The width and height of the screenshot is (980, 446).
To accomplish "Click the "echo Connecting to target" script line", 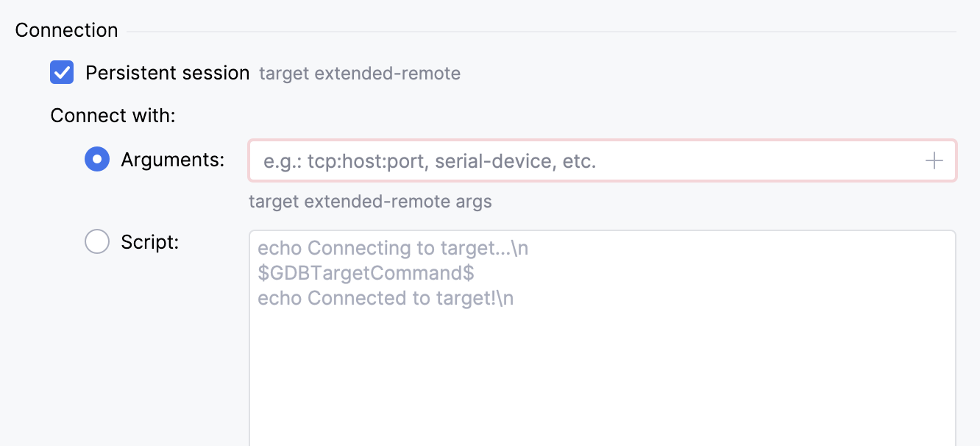I will coord(393,249).
